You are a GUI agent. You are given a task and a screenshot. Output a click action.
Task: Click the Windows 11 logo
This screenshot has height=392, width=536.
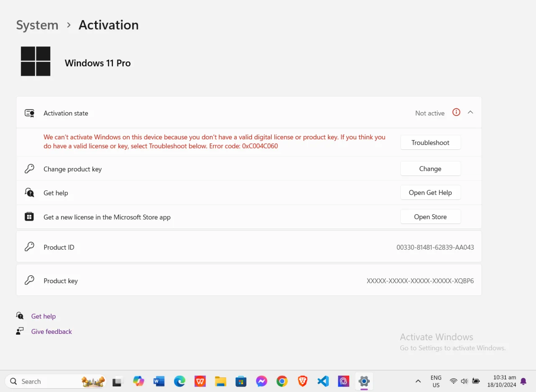pyautogui.click(x=36, y=61)
